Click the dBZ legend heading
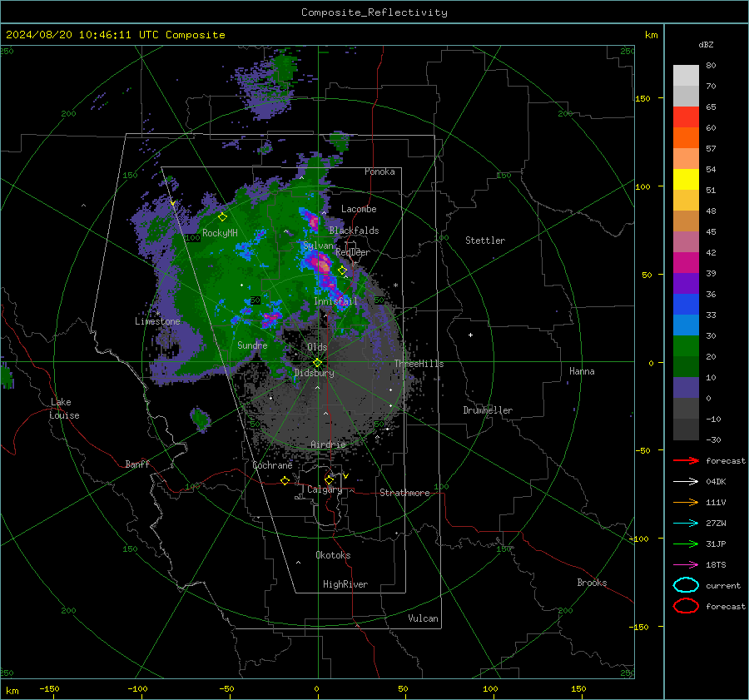 [706, 44]
